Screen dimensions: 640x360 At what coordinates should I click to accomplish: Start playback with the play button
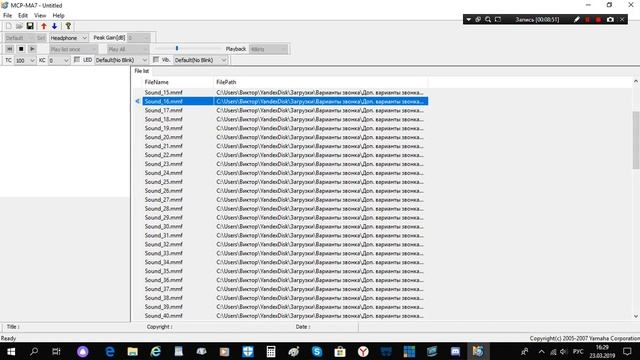click(x=32, y=49)
